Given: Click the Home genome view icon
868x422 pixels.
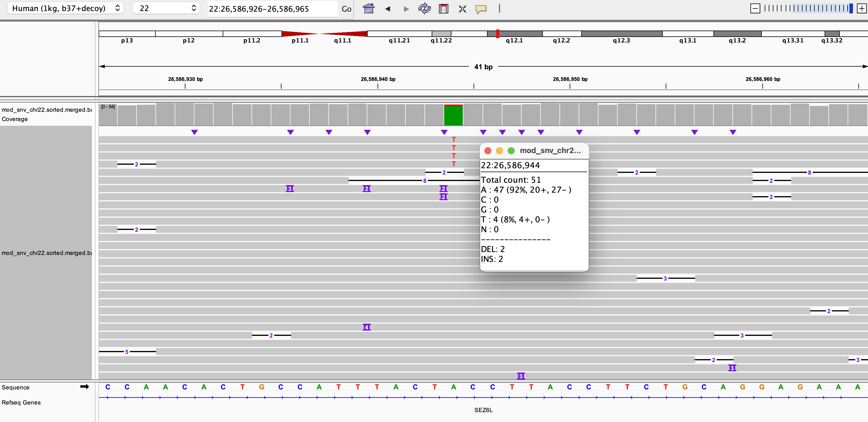Looking at the screenshot, I should 369,9.
